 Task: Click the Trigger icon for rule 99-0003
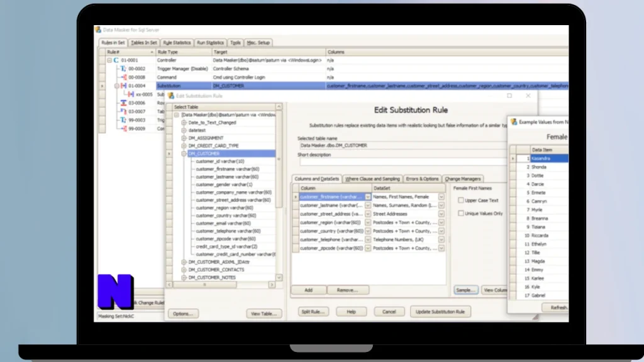click(123, 120)
